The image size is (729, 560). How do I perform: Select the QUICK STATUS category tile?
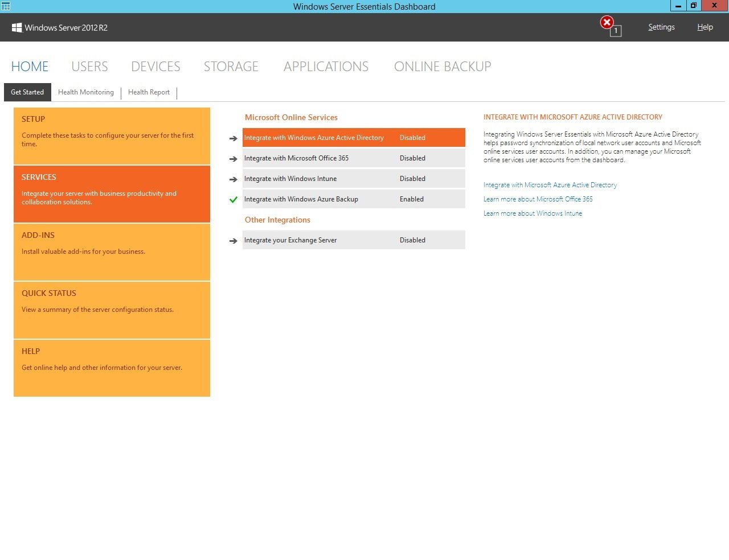point(112,310)
